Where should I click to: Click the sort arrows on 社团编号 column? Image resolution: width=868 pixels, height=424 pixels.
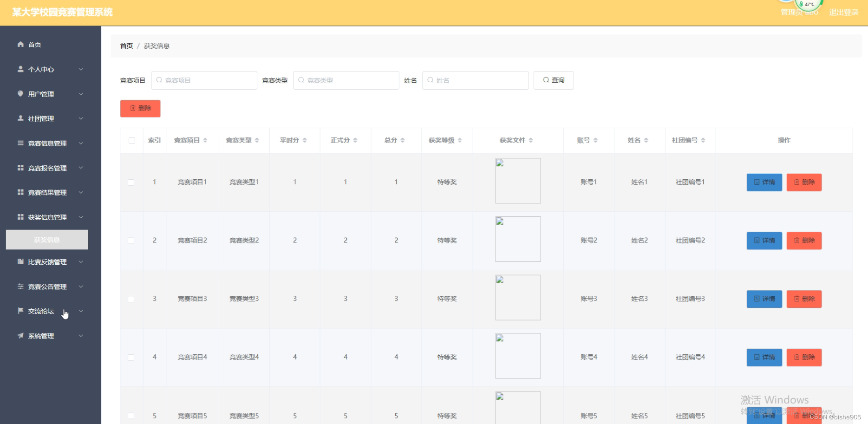(x=703, y=140)
